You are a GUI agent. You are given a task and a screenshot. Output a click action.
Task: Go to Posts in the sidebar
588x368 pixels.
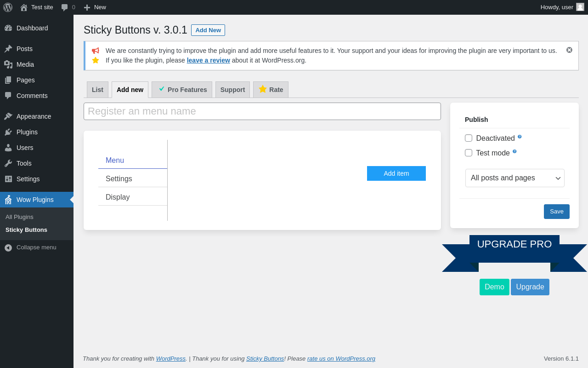click(x=37, y=49)
